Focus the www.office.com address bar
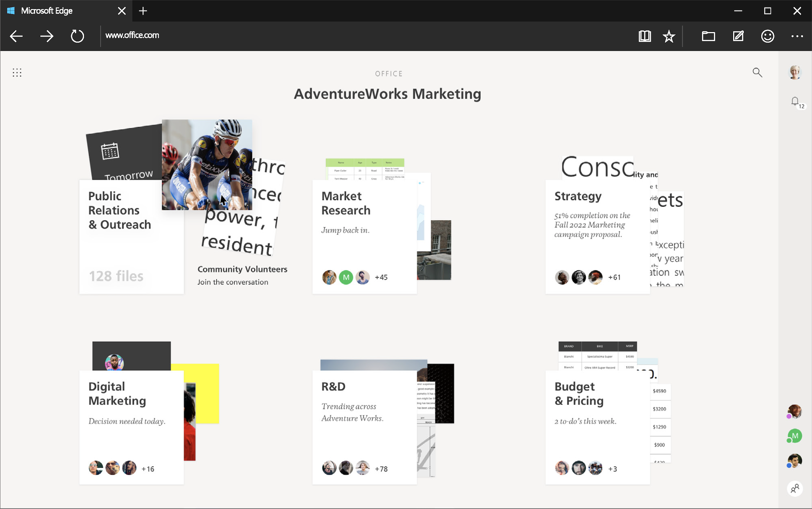The height and width of the screenshot is (509, 812). coord(132,35)
